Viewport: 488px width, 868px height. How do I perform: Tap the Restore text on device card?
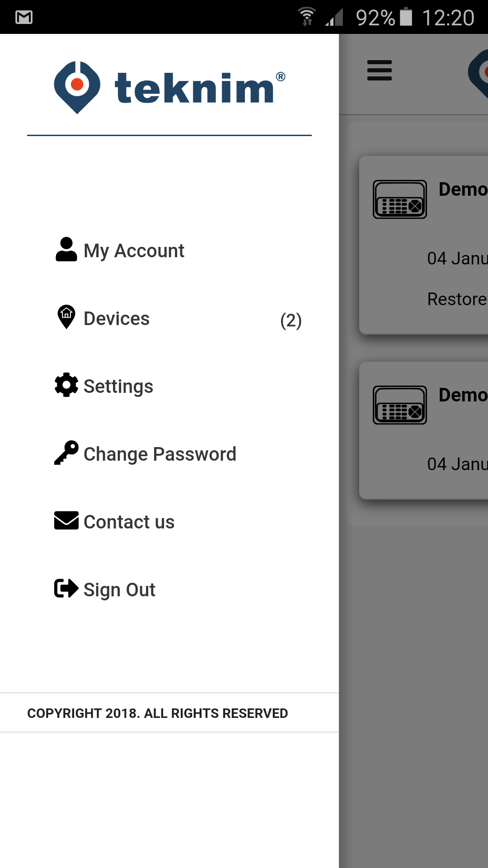(x=456, y=299)
